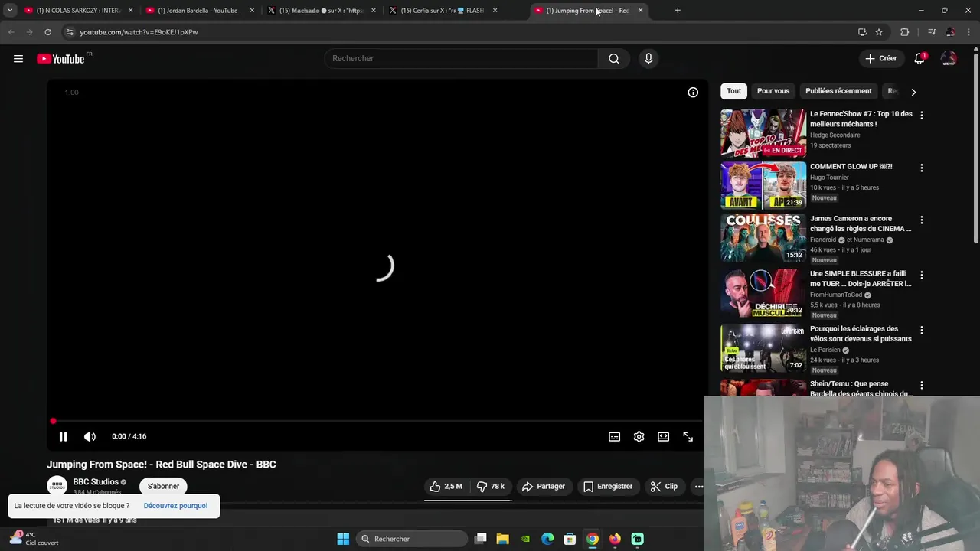980x551 pixels.
Task: Open Microsoft Edge from the taskbar
Action: click(x=547, y=539)
